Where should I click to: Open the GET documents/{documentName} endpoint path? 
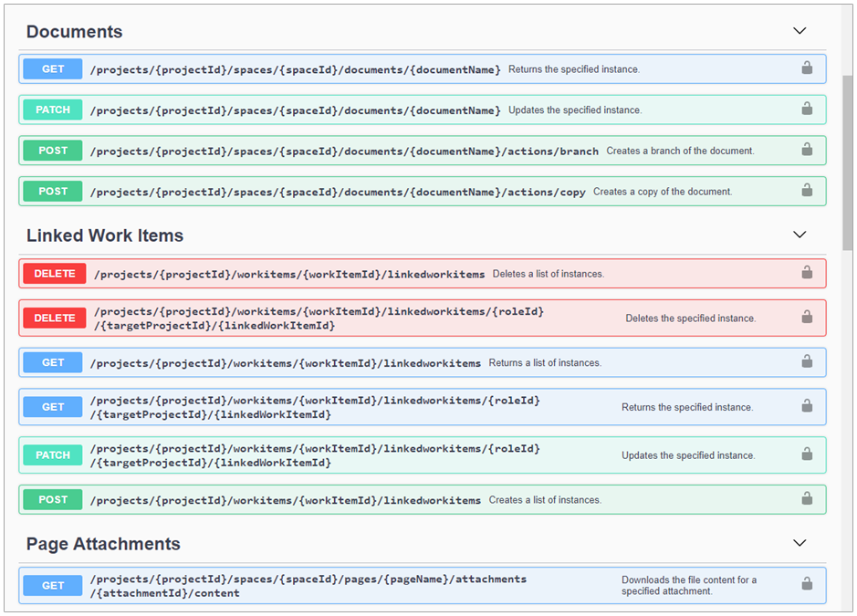(295, 69)
